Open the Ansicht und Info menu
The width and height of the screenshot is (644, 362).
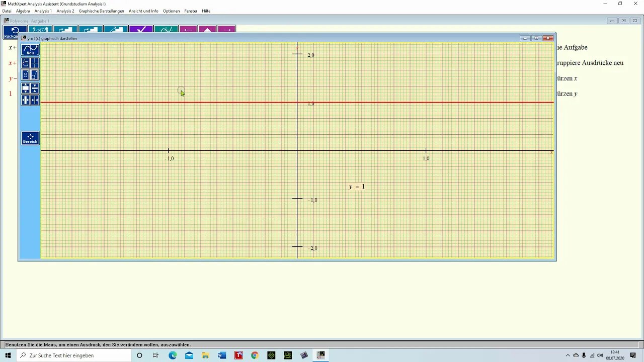tap(143, 11)
